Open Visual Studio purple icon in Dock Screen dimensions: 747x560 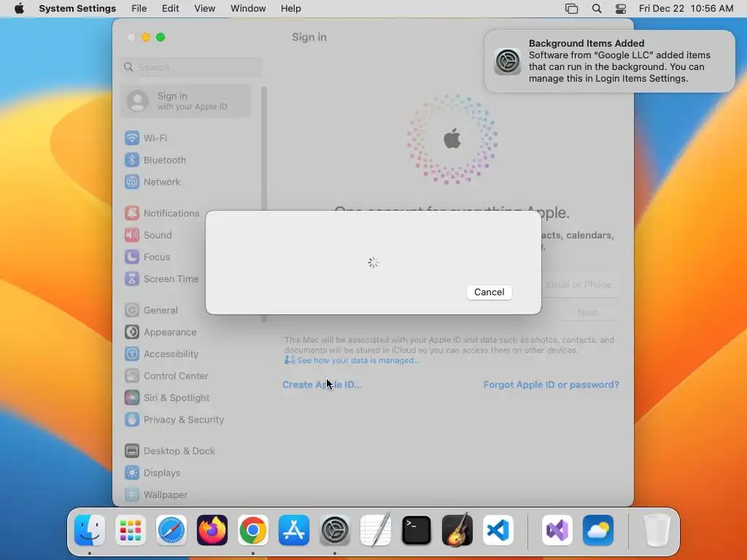pyautogui.click(x=557, y=530)
